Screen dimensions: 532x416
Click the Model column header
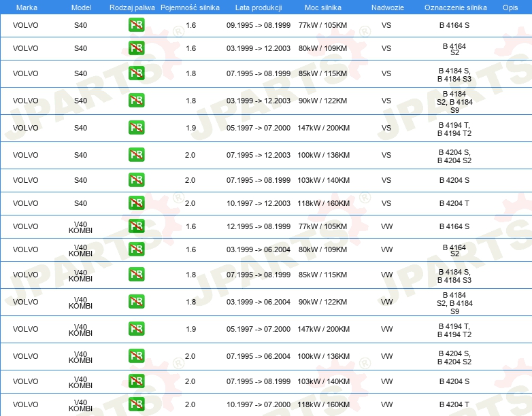pos(81,7)
